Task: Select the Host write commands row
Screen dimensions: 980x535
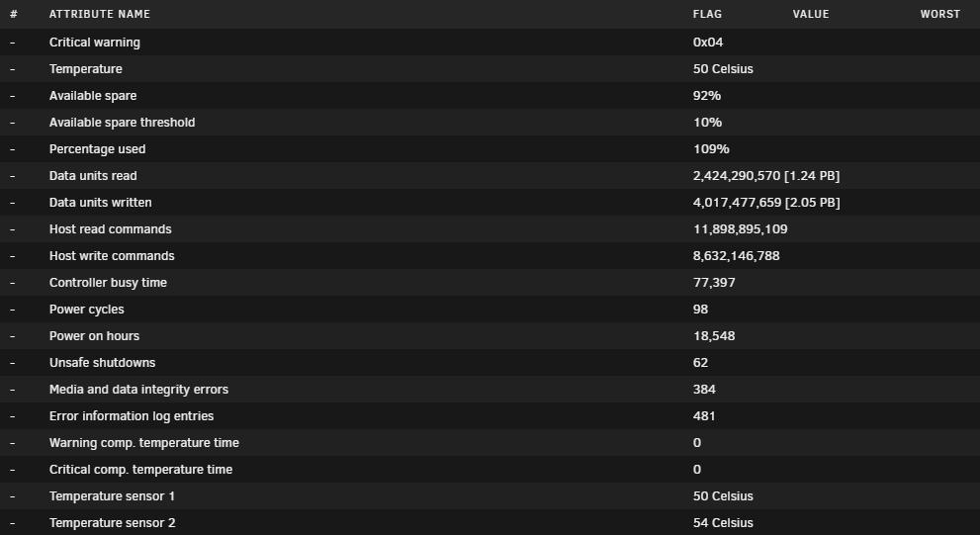Action: tap(490, 255)
